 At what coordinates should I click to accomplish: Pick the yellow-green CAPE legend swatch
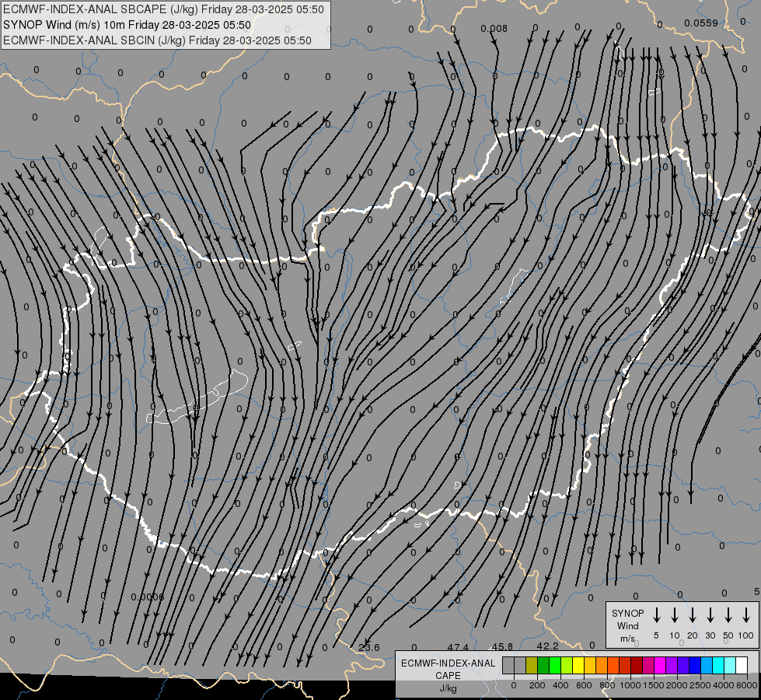(x=567, y=665)
